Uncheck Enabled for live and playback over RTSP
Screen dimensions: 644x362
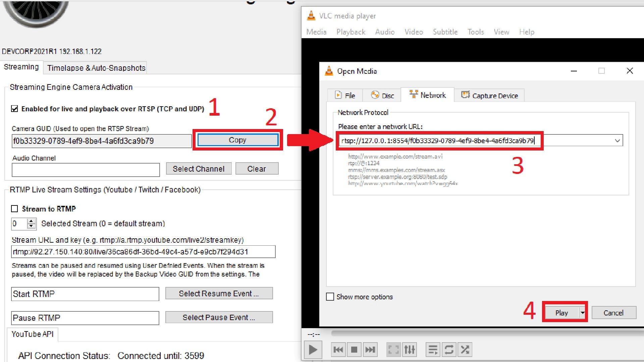pyautogui.click(x=14, y=109)
